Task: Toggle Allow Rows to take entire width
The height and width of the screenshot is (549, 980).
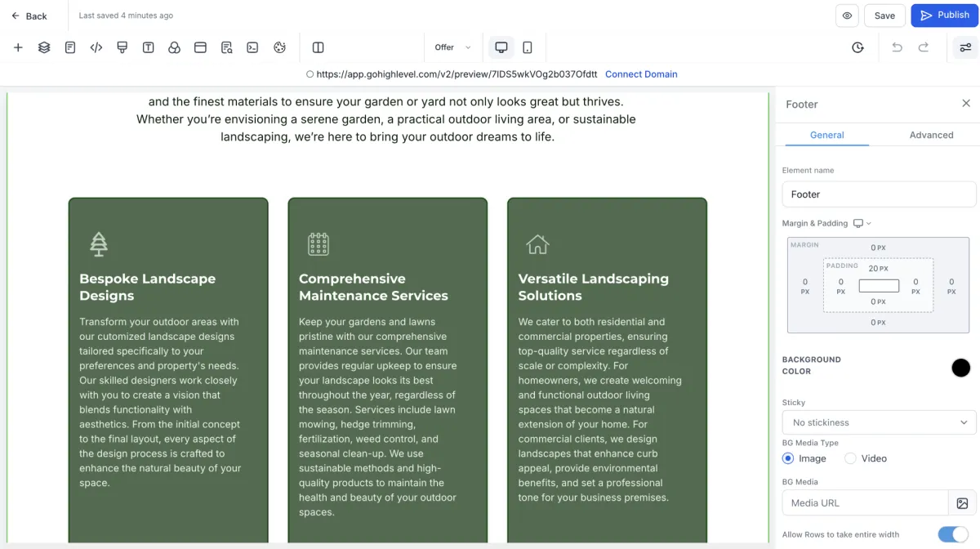Action: 953,534
